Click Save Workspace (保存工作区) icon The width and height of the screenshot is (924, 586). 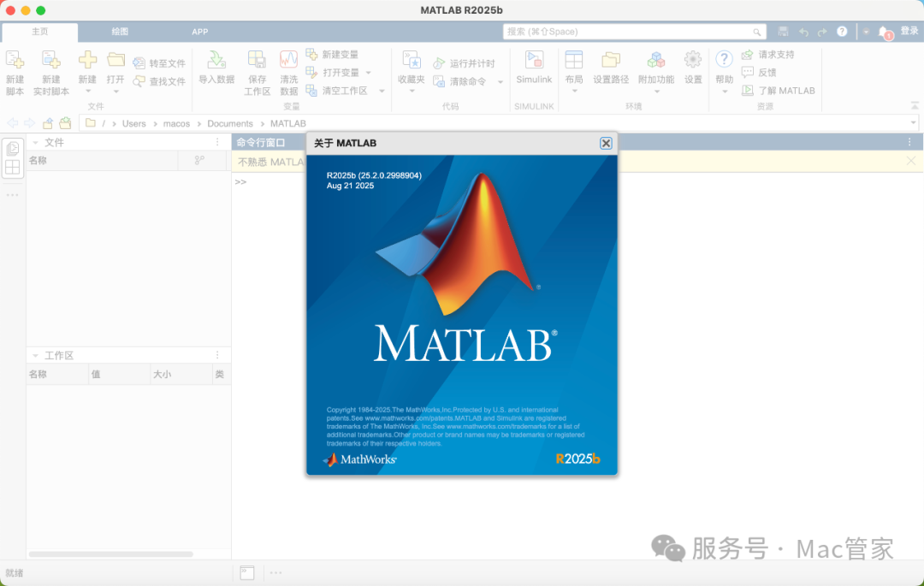click(257, 60)
